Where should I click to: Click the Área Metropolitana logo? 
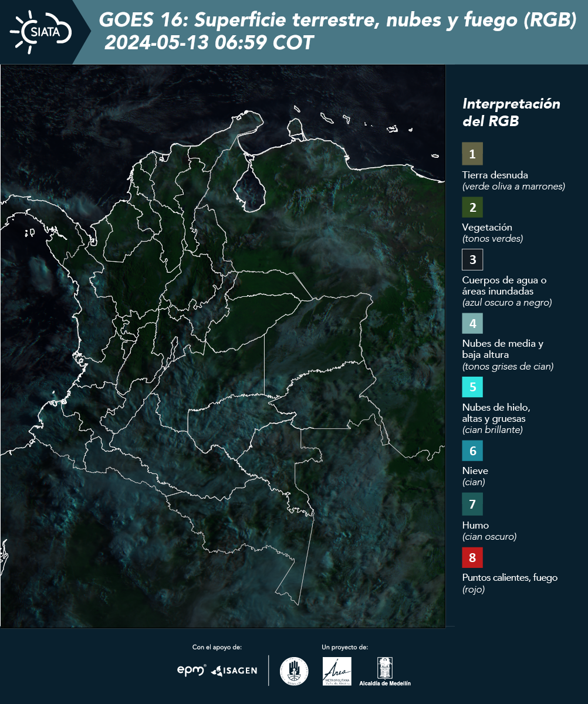pos(337,671)
